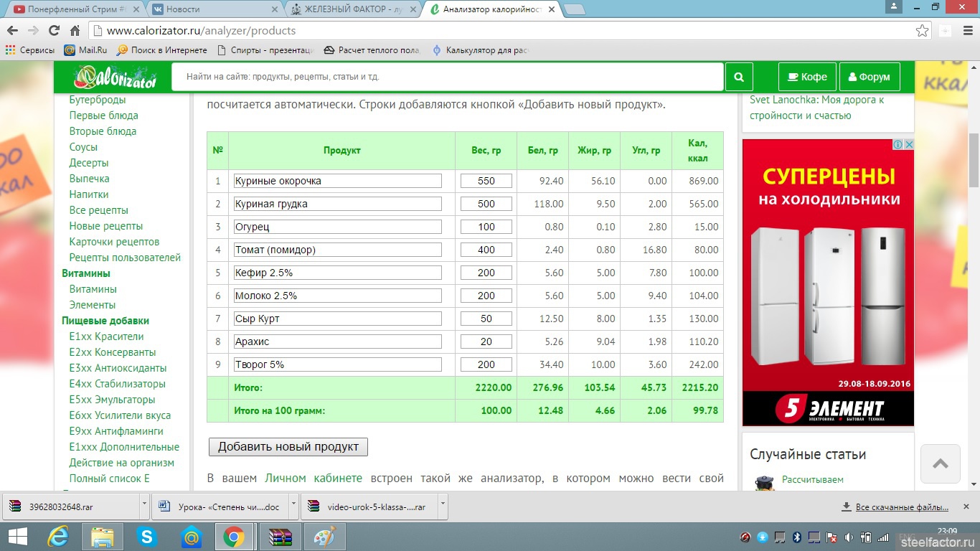Open browser home page icon
The image size is (980, 551).
pyautogui.click(x=75, y=31)
